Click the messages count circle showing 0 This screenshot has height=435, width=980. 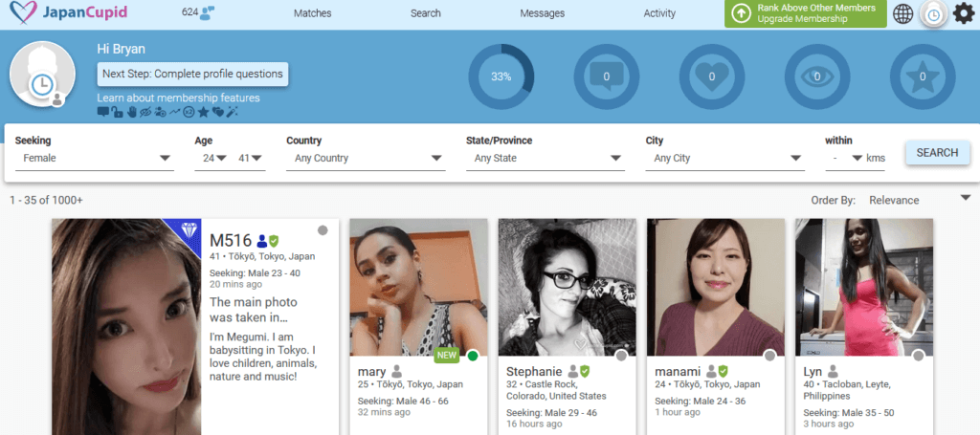[x=606, y=76]
